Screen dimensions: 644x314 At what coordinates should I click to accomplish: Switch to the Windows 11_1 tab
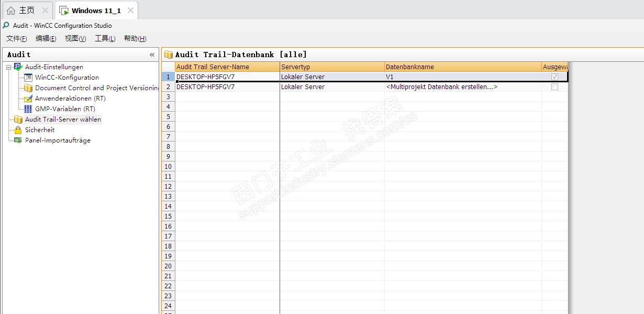click(96, 10)
